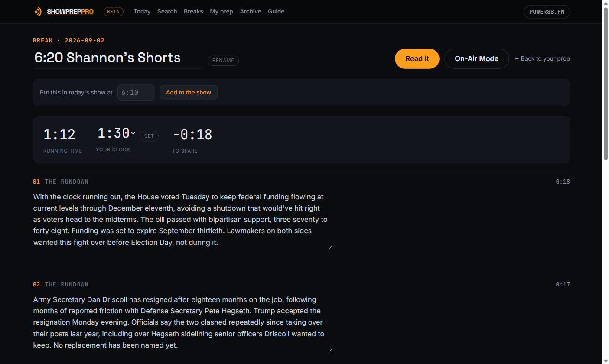This screenshot has width=609, height=364.
Task: Open the 1:30 Your Clock dropdown
Action: pyautogui.click(x=116, y=133)
